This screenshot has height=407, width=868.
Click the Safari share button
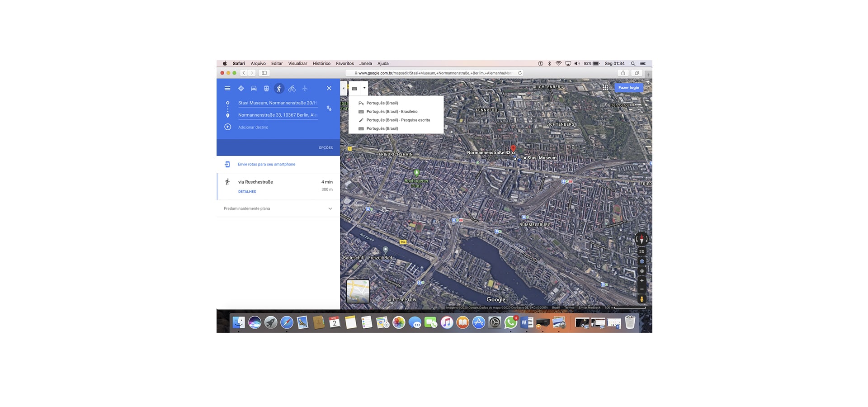click(623, 73)
